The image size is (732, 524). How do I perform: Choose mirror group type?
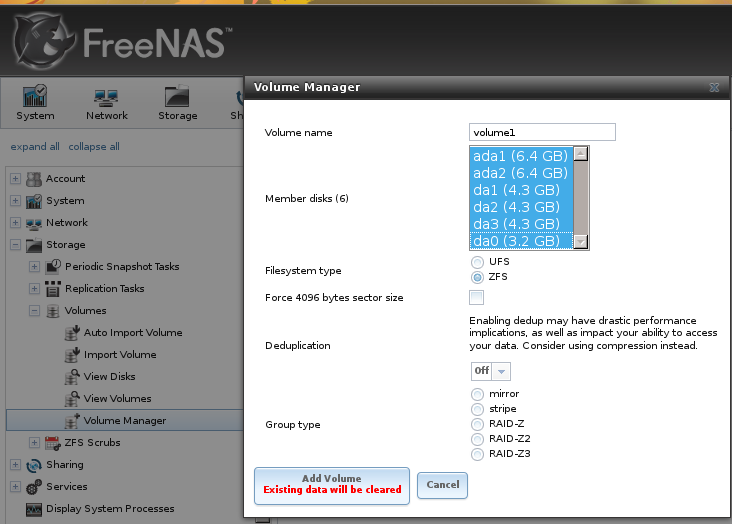477,394
